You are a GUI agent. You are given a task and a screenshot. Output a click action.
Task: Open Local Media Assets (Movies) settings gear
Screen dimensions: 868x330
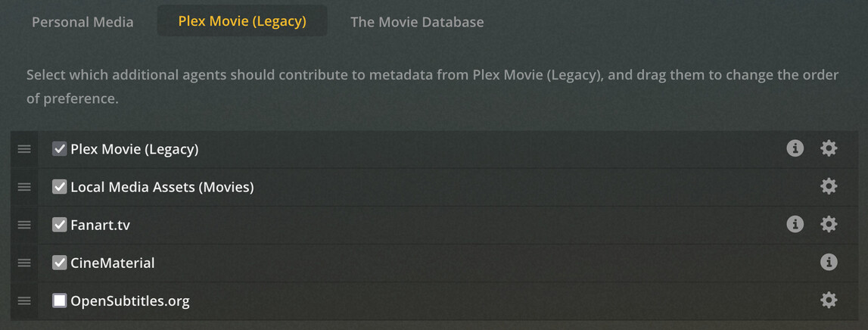[x=829, y=186]
